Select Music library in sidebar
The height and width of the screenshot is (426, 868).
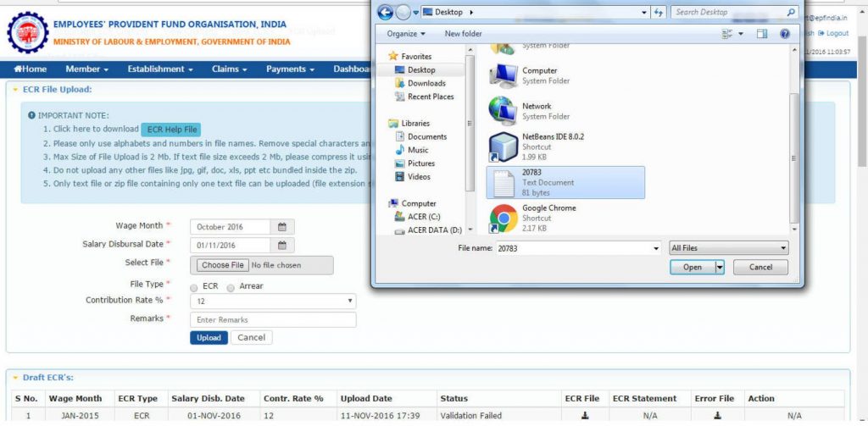click(411, 150)
